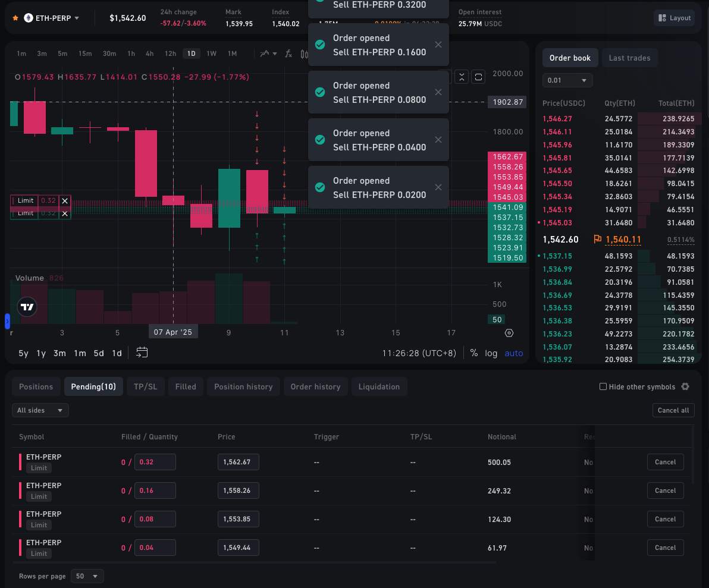Open the Pending(10) tab
This screenshot has height=588, width=709.
[x=93, y=387]
